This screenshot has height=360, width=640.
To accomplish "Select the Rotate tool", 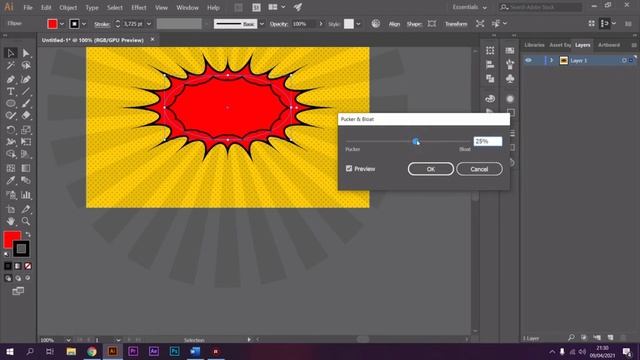I will coord(11,130).
